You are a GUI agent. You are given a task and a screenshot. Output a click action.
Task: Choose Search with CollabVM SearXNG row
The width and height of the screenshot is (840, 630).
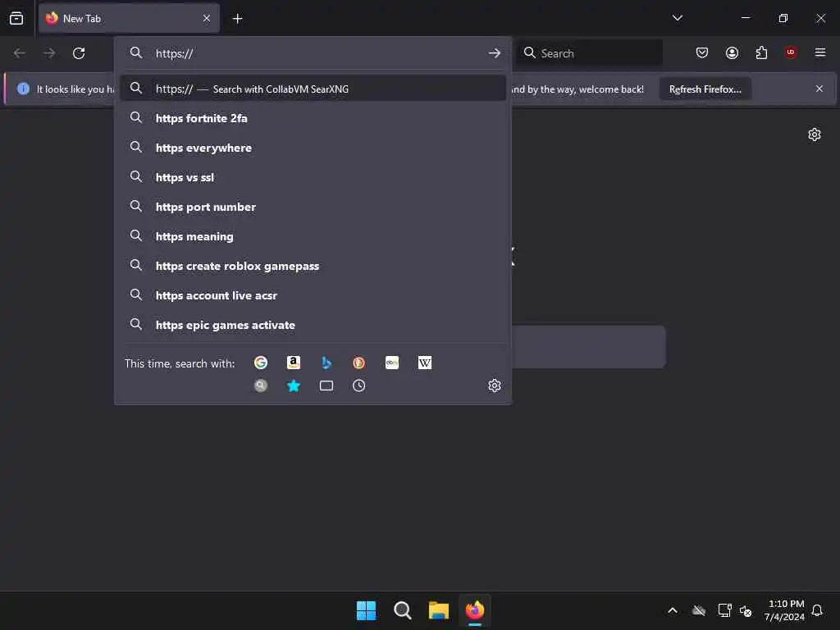click(313, 89)
